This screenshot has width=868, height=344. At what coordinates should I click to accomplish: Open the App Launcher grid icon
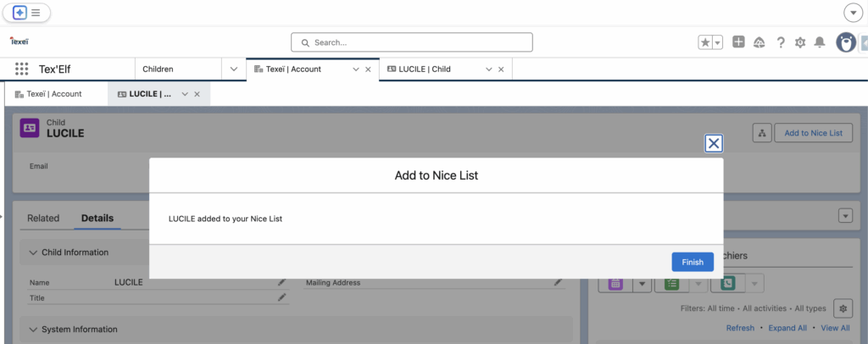(22, 69)
